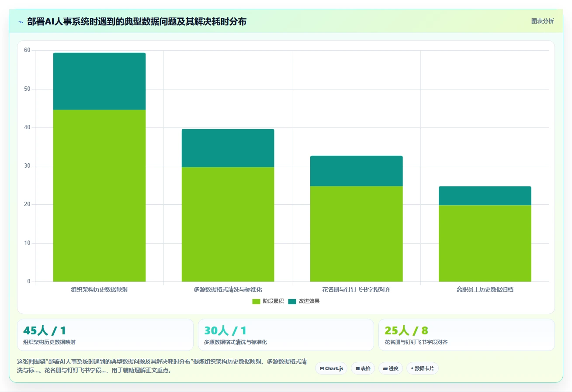Select the teal segment of 组织架构历史数据映射 bar
This screenshot has width=572, height=392.
(x=99, y=81)
